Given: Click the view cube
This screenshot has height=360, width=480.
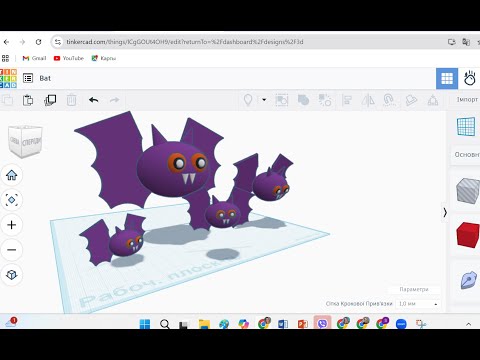Looking at the screenshot, I should click(25, 141).
